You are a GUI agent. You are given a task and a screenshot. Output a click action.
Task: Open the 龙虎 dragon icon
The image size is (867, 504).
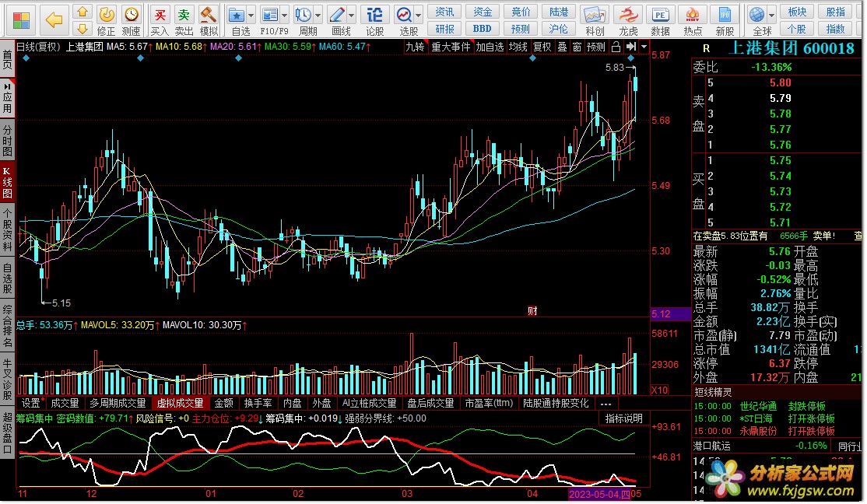628,15
